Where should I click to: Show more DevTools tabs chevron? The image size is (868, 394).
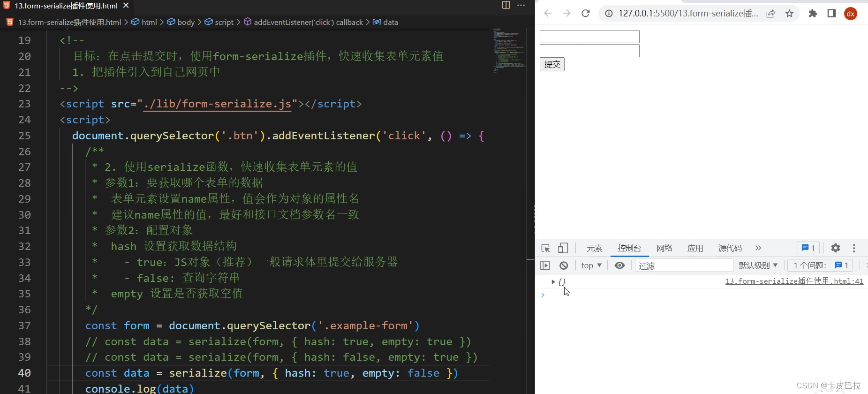(758, 248)
